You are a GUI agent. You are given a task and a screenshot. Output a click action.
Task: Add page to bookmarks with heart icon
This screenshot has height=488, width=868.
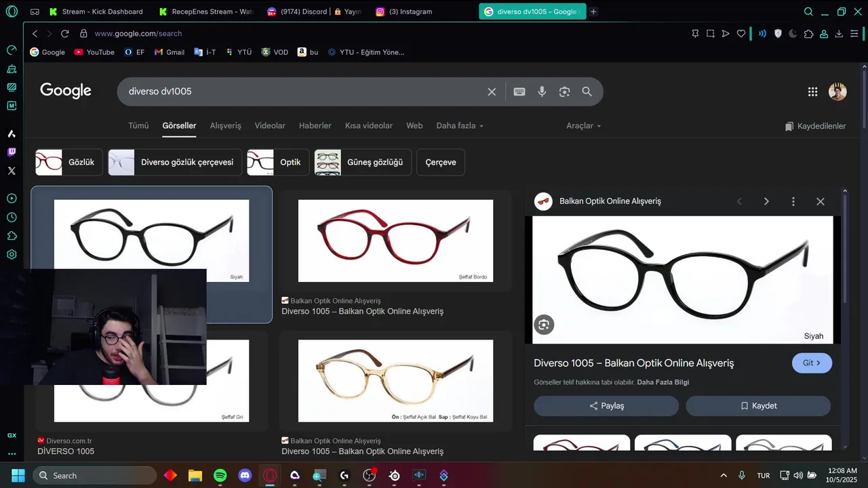[x=741, y=33]
